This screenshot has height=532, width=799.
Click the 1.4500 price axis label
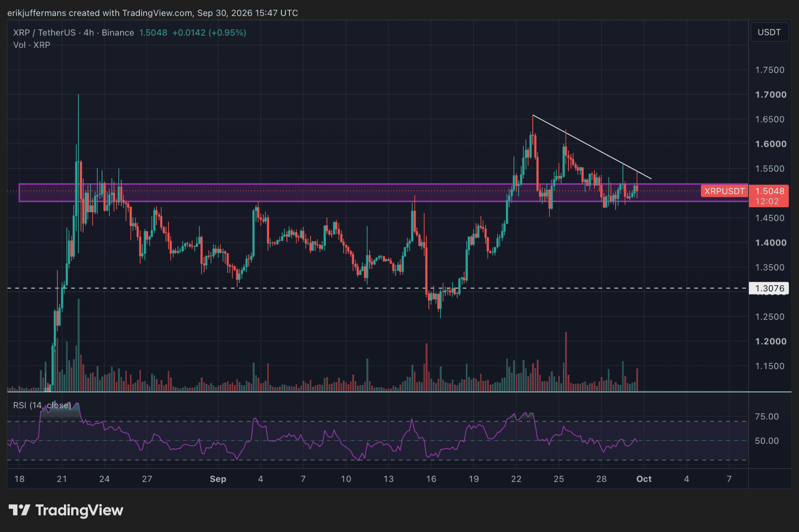[770, 218]
